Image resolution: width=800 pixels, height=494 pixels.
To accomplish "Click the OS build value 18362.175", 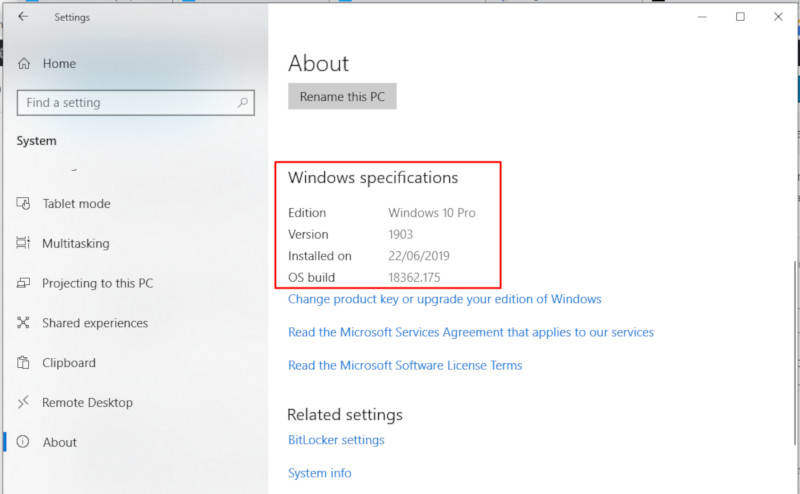I will point(414,278).
